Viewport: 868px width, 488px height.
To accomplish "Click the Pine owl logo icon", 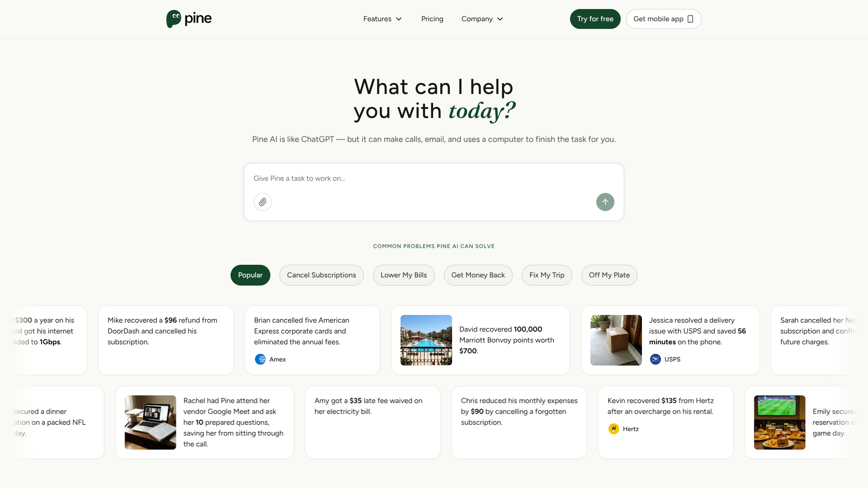I will 174,19.
